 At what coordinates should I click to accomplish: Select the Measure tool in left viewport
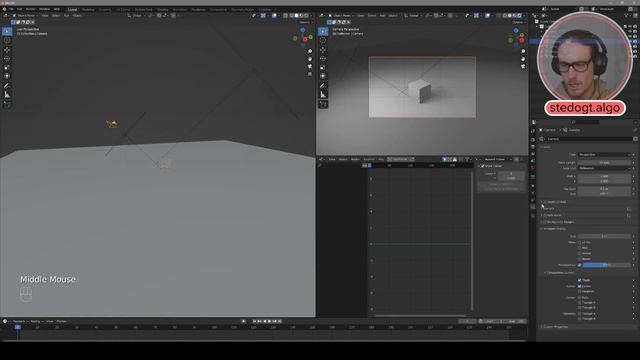(7, 95)
